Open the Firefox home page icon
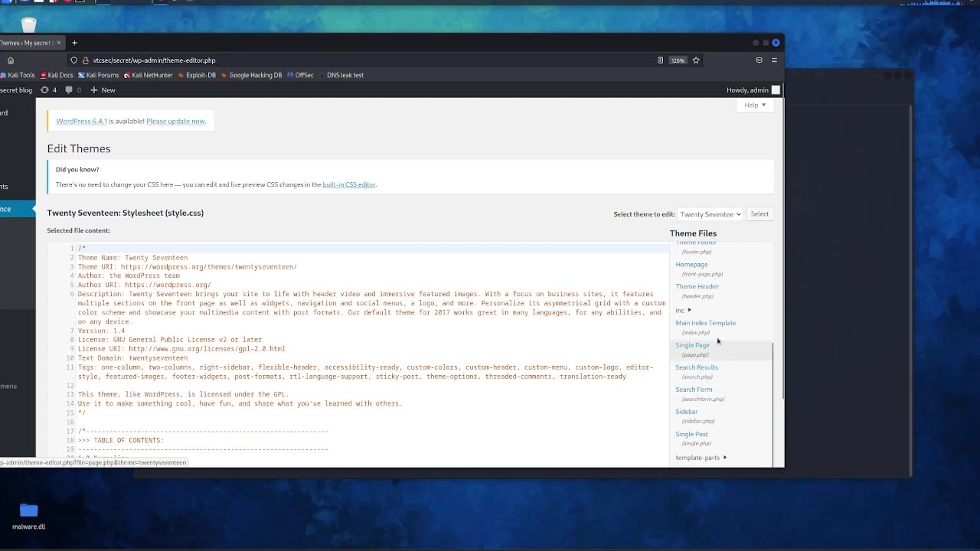Screen dimensions: 980x551 click(x=11, y=60)
